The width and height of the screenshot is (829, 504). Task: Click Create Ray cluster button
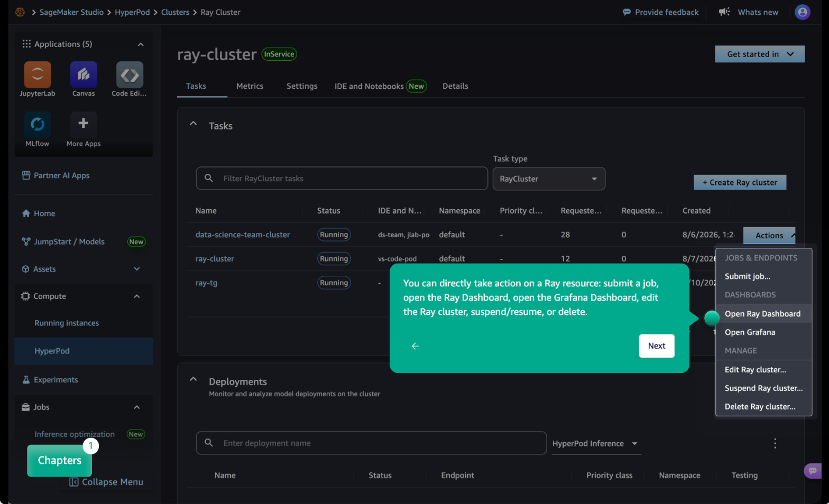740,182
